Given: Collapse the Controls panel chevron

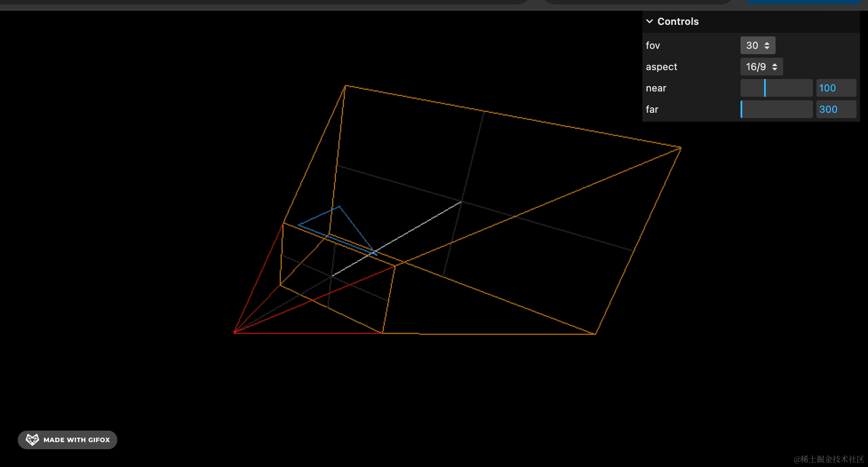Looking at the screenshot, I should tap(649, 21).
